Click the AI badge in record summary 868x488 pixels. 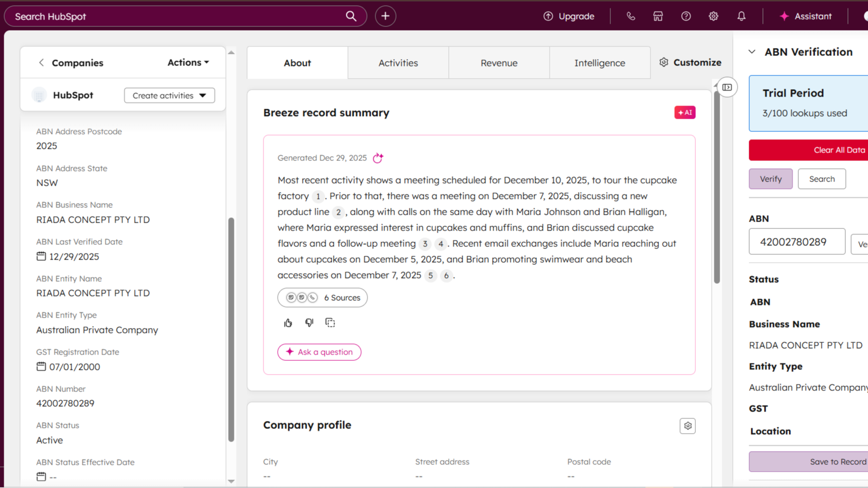tap(685, 112)
